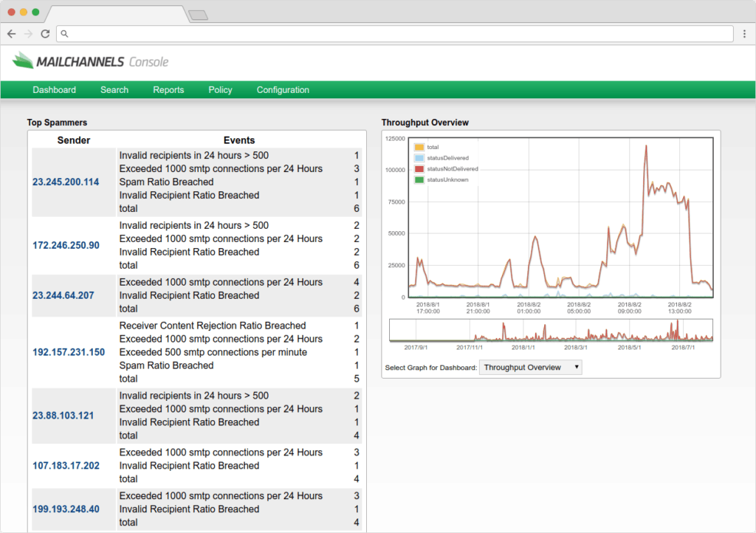Click the orange total legend swatch
The width and height of the screenshot is (756, 533).
click(x=419, y=147)
